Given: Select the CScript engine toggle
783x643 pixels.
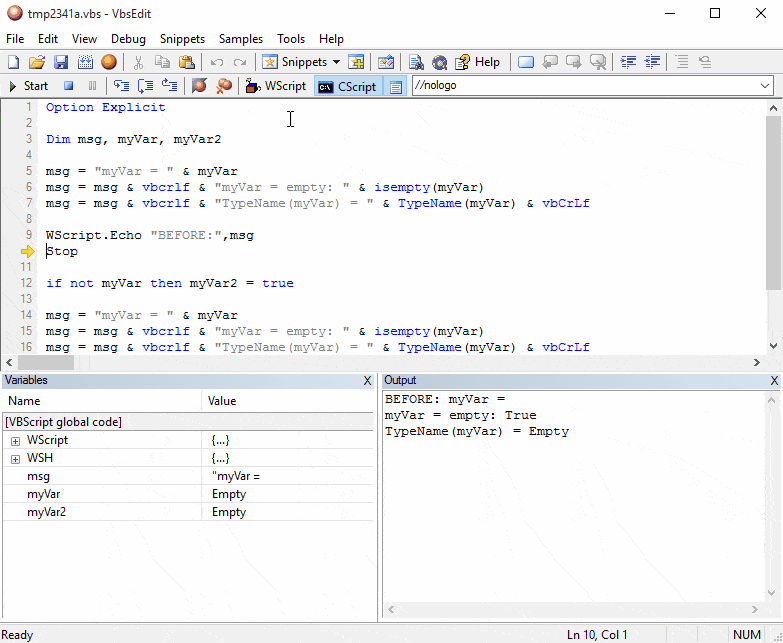Looking at the screenshot, I should tap(347, 86).
